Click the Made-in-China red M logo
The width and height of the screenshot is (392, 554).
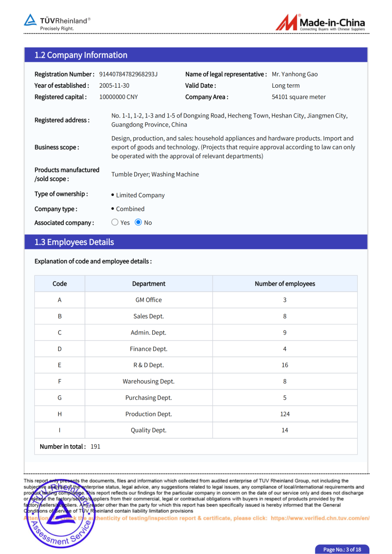tap(287, 23)
